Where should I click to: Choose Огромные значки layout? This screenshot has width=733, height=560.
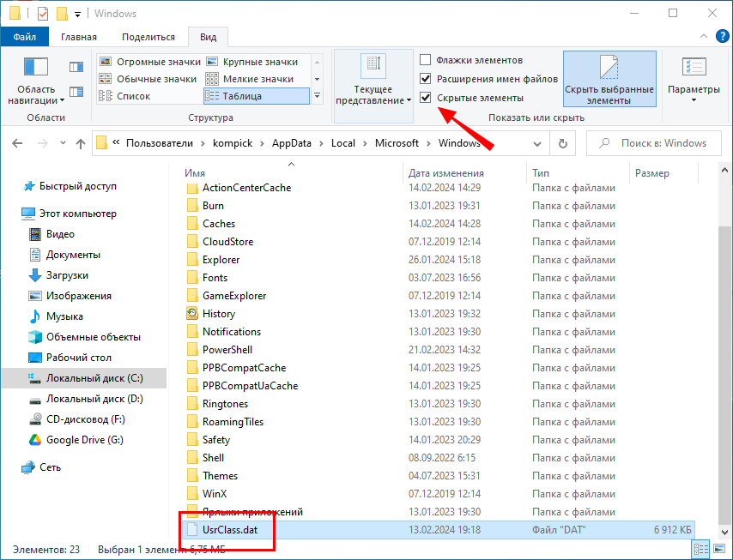coord(151,62)
